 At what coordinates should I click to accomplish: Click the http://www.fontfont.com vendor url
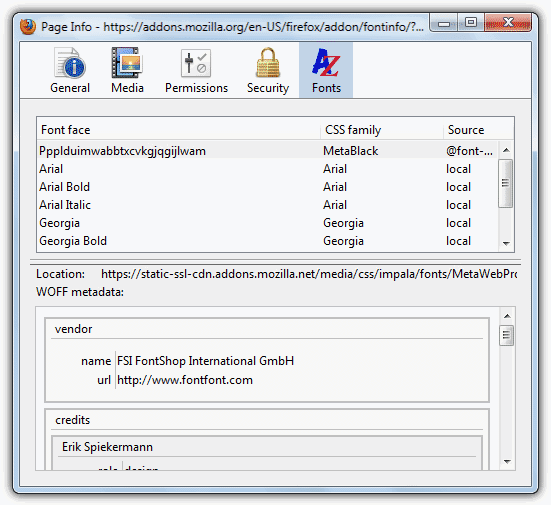185,380
